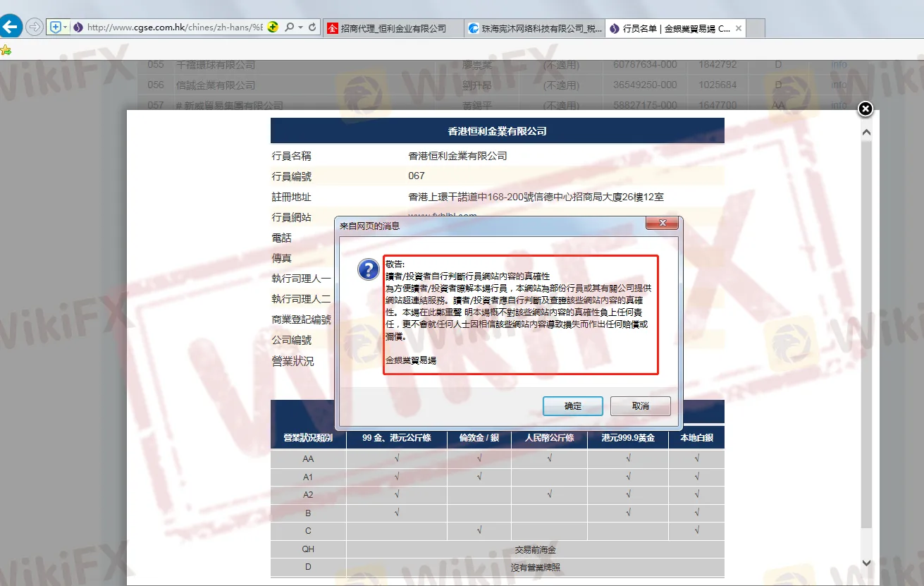Viewport: 924px width, 586px height.
Task: Click the 執行司理人二 label
Action: [301, 299]
